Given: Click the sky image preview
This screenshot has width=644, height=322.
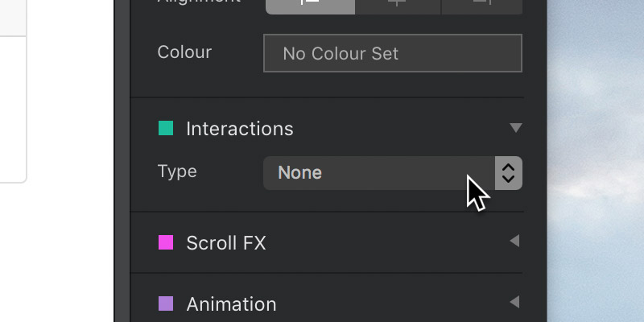Looking at the screenshot, I should point(596,161).
